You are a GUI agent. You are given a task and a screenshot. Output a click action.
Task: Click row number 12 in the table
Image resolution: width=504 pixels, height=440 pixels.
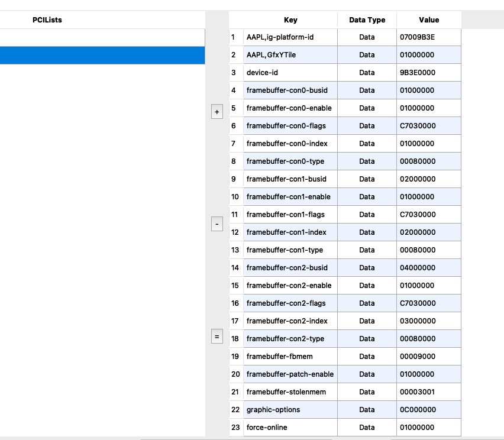pos(236,232)
